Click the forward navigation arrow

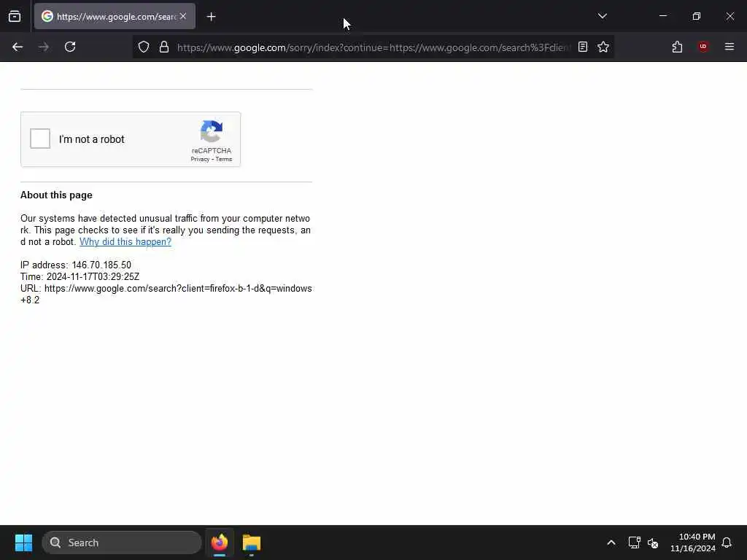pyautogui.click(x=44, y=47)
